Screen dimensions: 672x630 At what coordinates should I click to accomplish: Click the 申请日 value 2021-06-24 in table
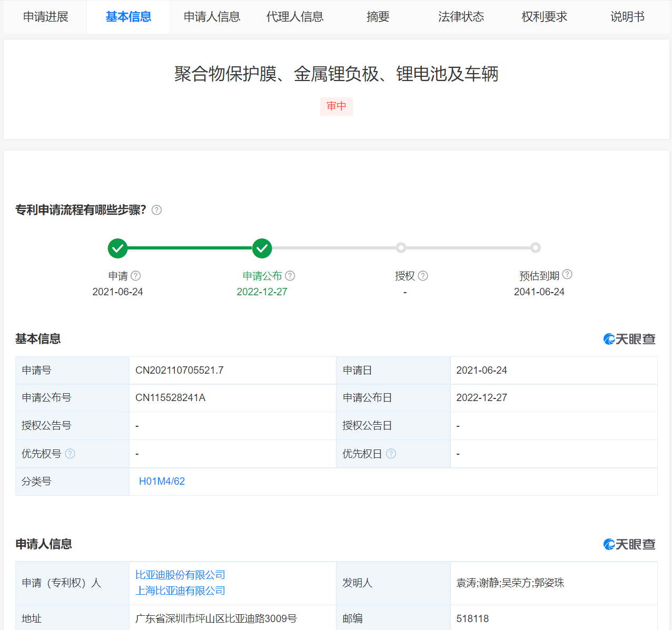(x=481, y=370)
